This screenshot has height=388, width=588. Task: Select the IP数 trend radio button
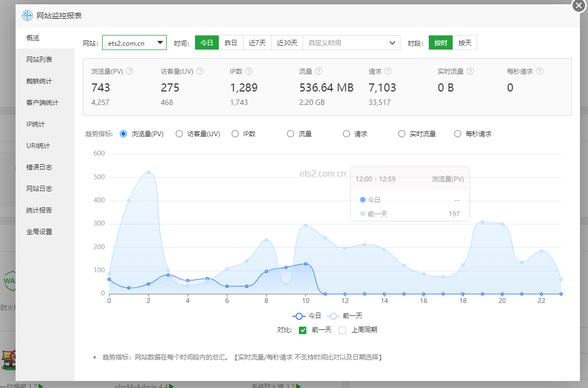tap(235, 133)
